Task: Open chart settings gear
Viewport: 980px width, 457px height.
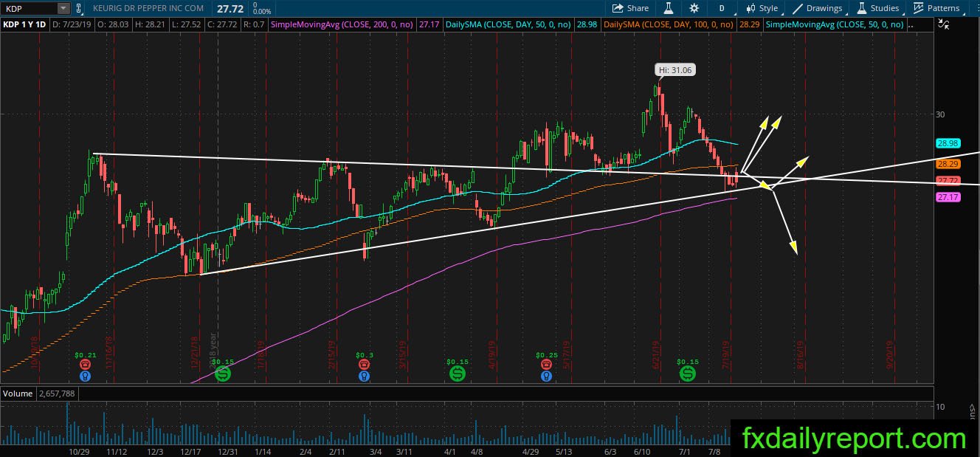Action: tap(694, 8)
